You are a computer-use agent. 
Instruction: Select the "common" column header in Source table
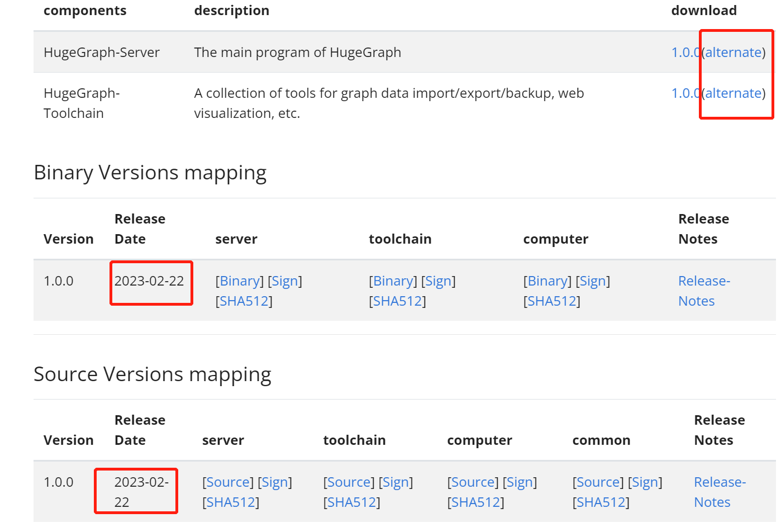pos(601,440)
